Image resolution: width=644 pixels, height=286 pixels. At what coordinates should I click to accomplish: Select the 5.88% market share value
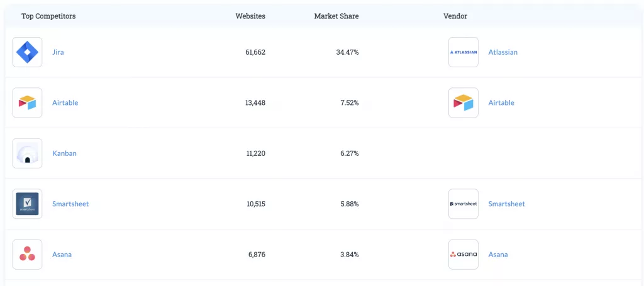point(350,204)
